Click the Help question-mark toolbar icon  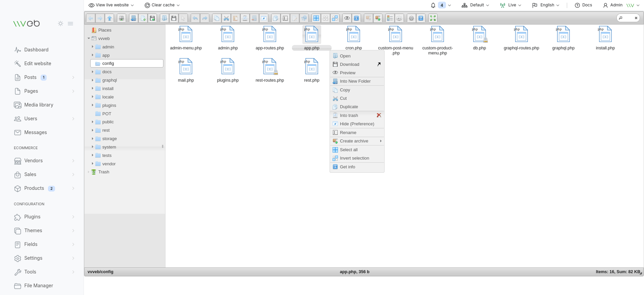coord(421,18)
